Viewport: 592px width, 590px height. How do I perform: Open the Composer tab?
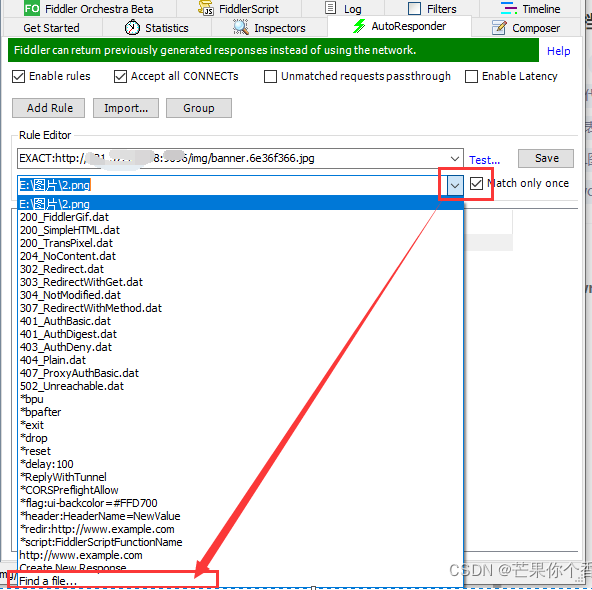coord(526,28)
